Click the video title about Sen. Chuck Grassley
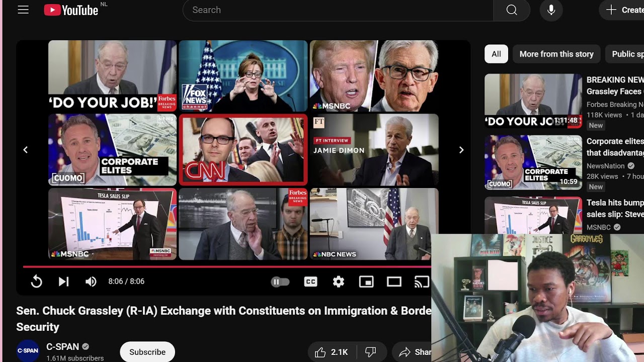This screenshot has width=644, height=362. tap(223, 319)
